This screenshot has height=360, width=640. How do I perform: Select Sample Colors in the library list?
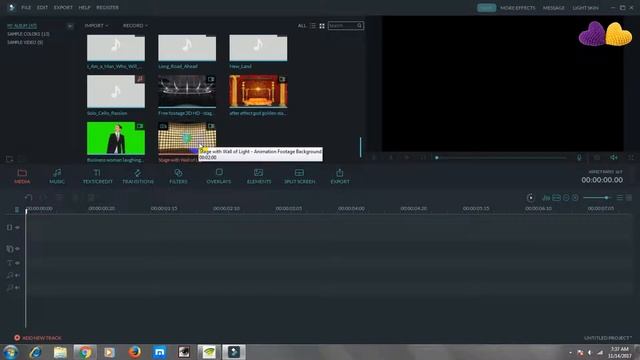pyautogui.click(x=28, y=34)
